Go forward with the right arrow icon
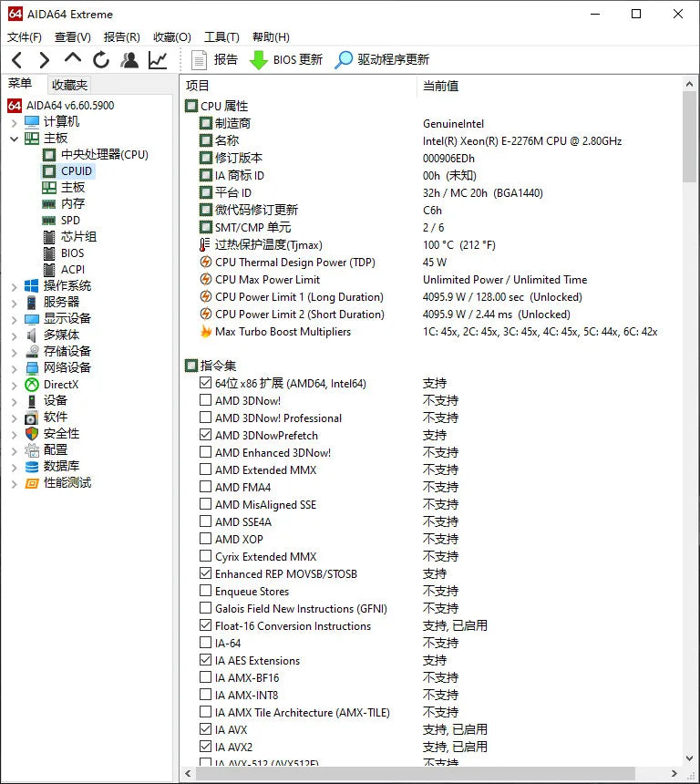 click(45, 60)
